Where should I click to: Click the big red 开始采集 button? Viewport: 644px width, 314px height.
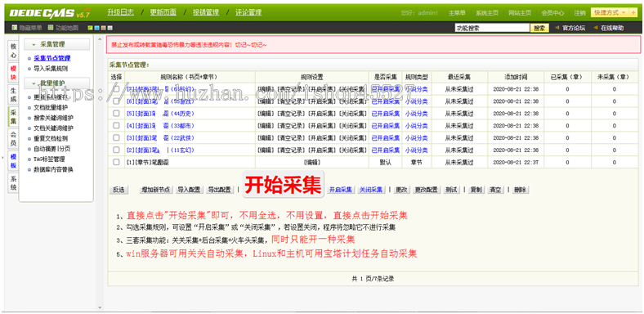(284, 185)
